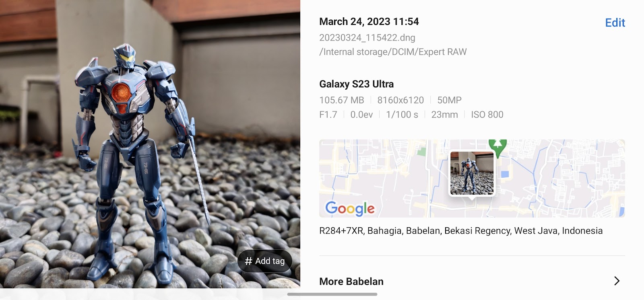Tap the bottom navigation gesture handle

pyautogui.click(x=332, y=294)
